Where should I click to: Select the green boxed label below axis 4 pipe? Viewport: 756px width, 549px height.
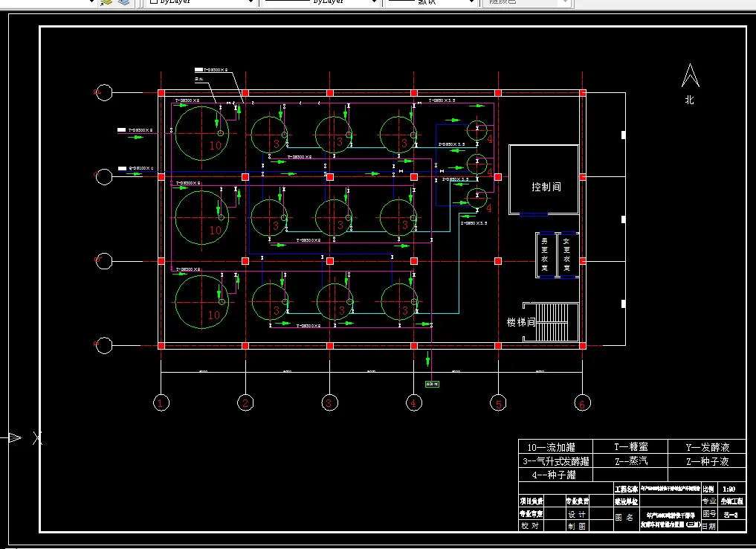coord(432,384)
